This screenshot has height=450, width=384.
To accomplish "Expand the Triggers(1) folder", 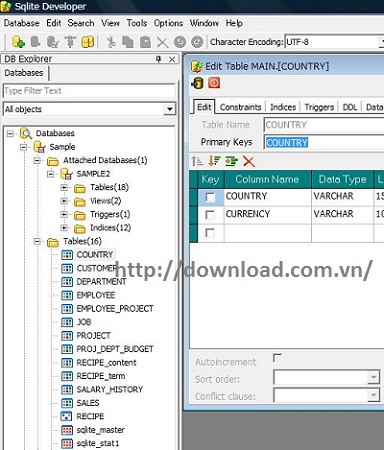I will (x=64, y=215).
